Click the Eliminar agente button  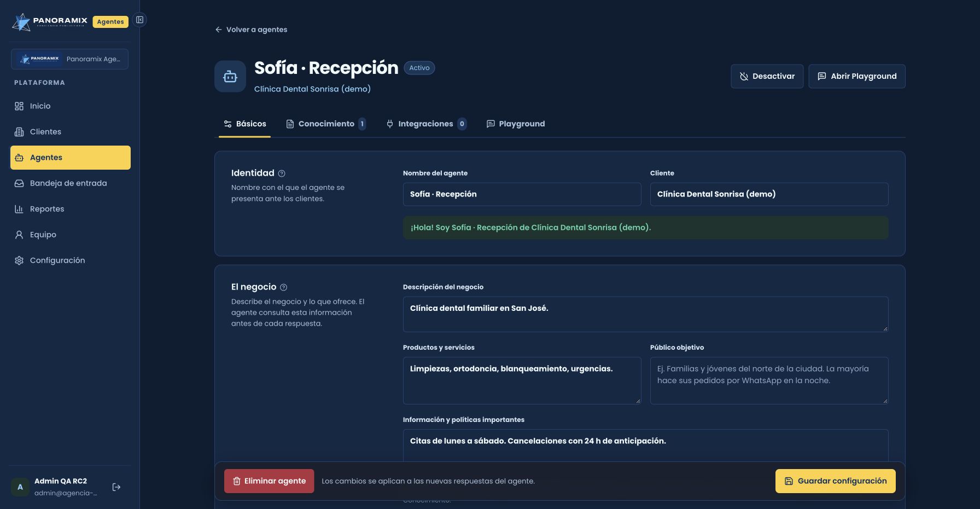[269, 481]
